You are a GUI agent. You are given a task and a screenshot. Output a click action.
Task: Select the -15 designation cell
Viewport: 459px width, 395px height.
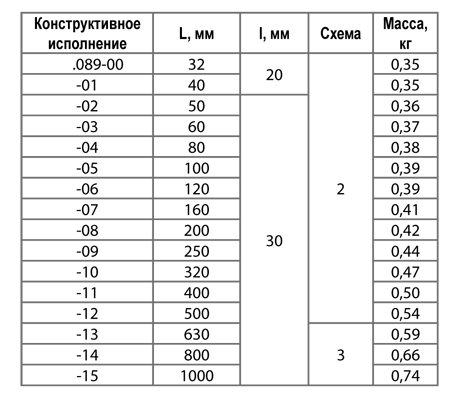87,375
